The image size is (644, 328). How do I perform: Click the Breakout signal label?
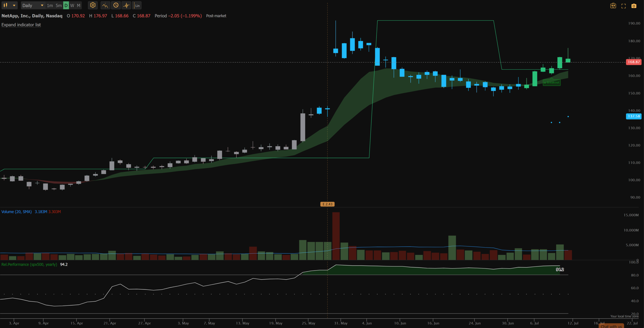(x=552, y=82)
